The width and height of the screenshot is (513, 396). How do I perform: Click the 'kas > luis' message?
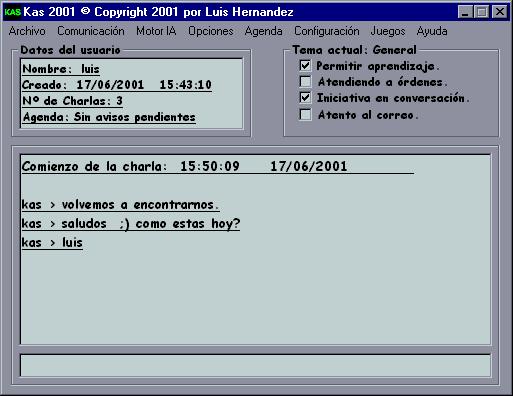52,243
